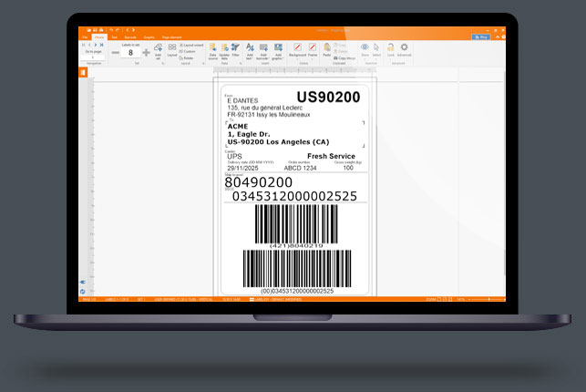Open the Filter tool
586x392 pixels.
tap(236, 47)
